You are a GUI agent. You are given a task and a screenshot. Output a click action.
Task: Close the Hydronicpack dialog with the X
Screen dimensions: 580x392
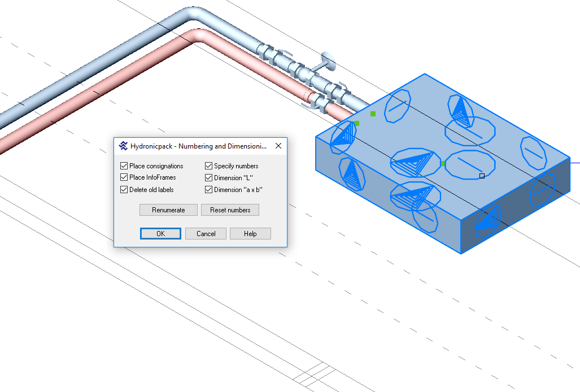tap(278, 146)
